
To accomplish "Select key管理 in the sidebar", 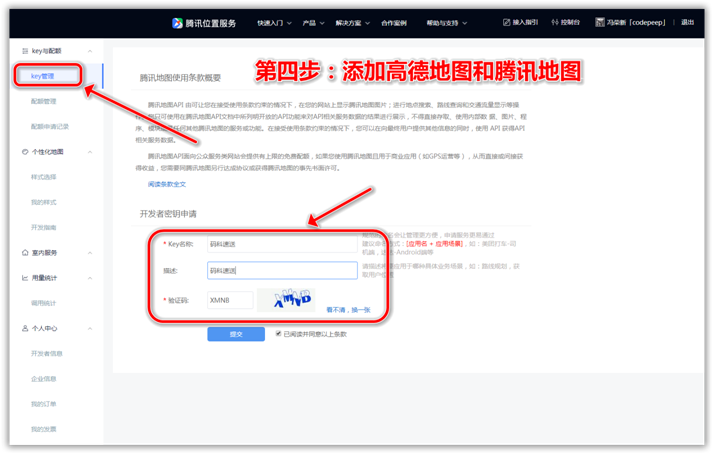I will click(43, 76).
